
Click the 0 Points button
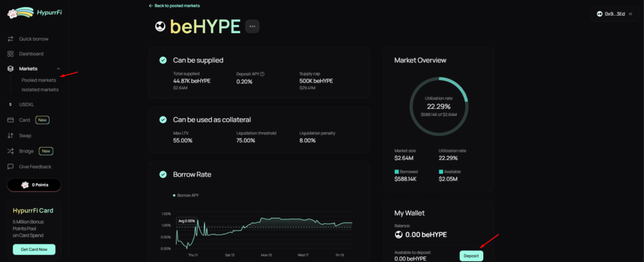(x=34, y=185)
